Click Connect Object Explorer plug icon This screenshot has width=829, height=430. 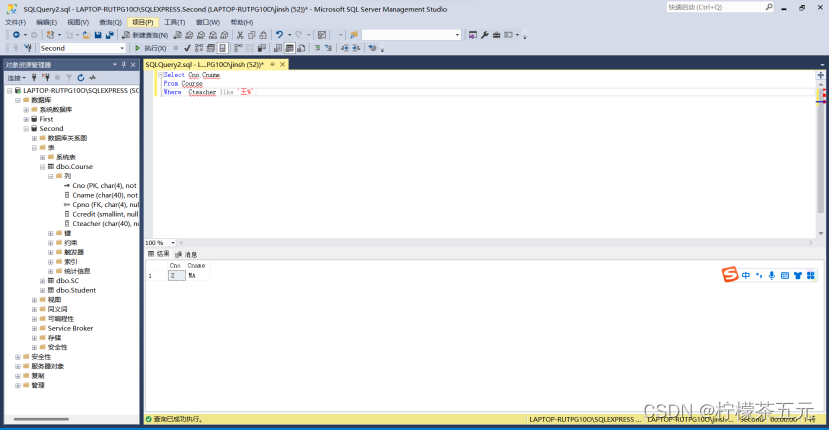pyautogui.click(x=34, y=78)
